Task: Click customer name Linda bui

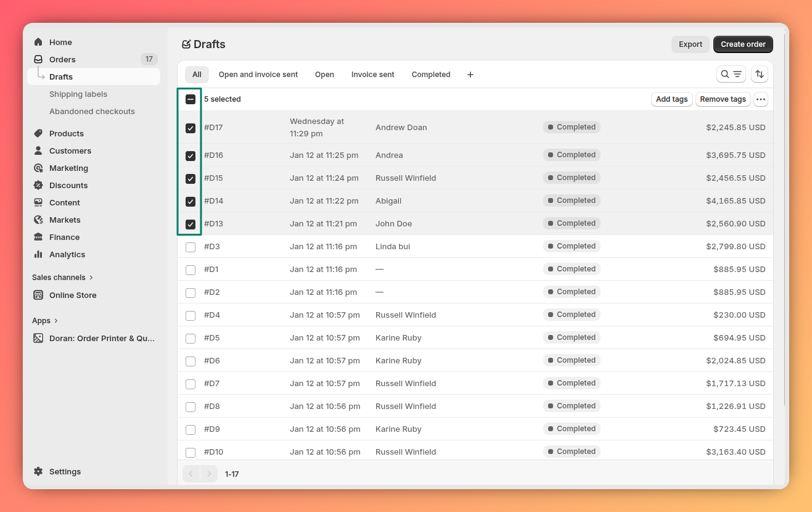Action: tap(393, 246)
